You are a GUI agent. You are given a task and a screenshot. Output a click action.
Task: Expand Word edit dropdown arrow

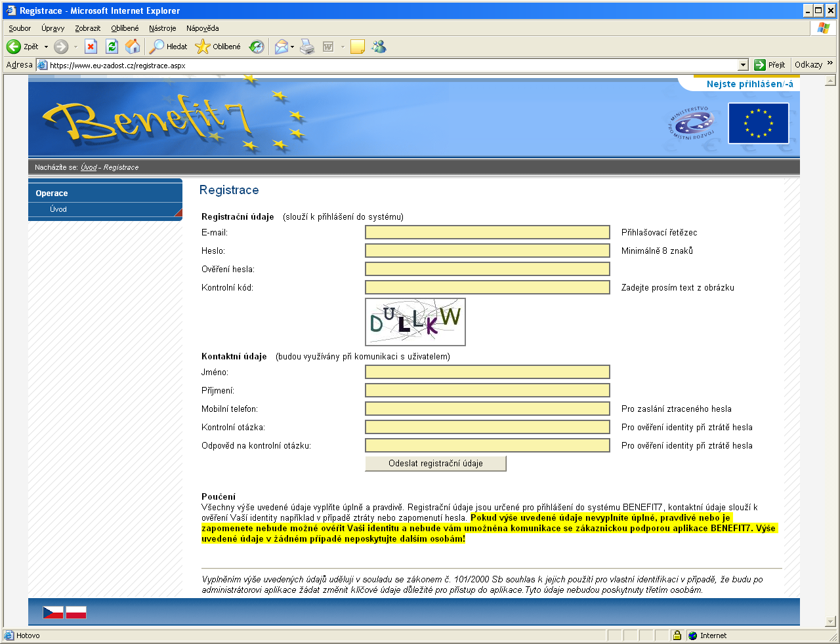[343, 47]
